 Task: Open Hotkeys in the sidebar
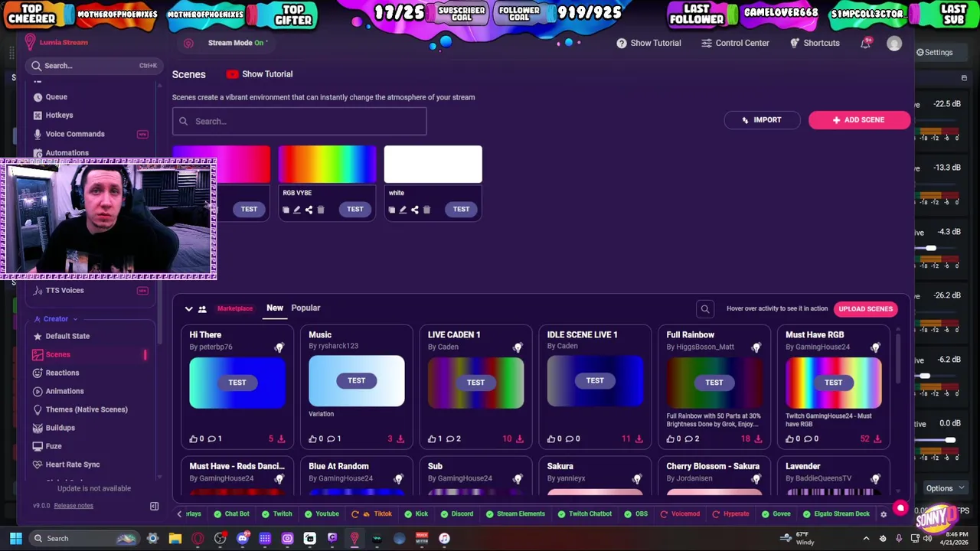coord(59,116)
